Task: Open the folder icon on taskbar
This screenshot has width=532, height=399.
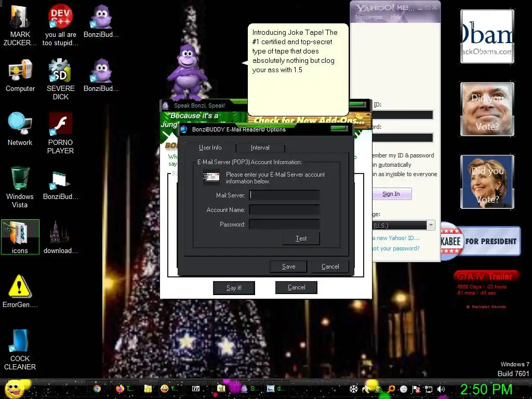Action: pos(148,389)
